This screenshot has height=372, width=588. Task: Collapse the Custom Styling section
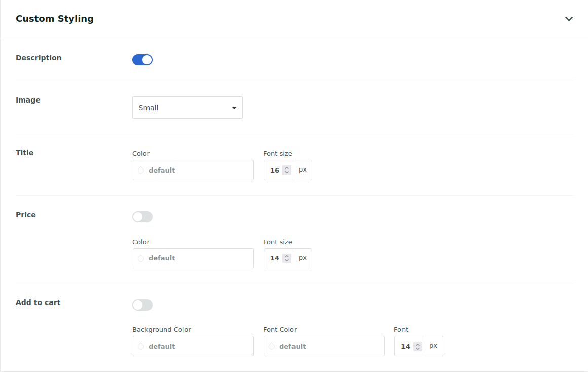pos(569,19)
